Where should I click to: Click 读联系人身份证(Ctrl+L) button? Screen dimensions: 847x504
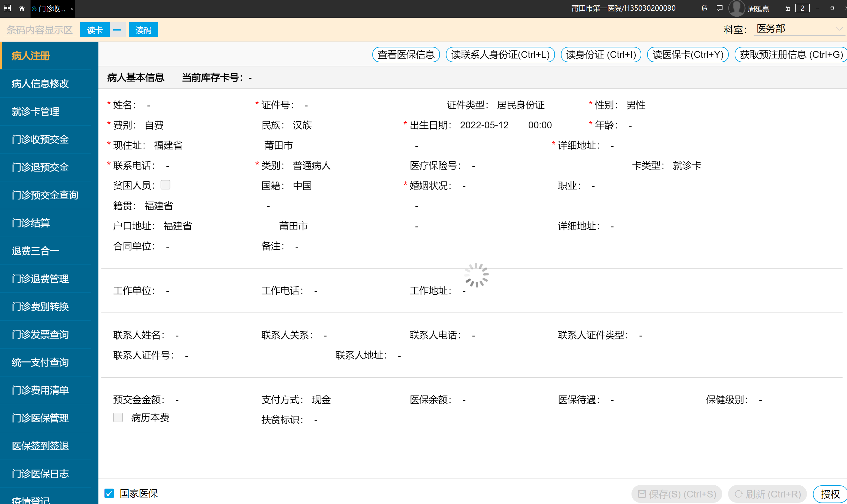pyautogui.click(x=500, y=55)
